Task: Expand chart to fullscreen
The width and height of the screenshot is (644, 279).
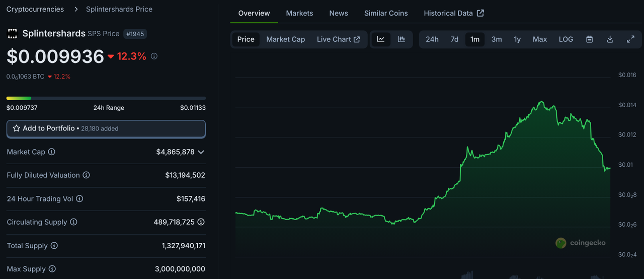Action: pos(630,39)
